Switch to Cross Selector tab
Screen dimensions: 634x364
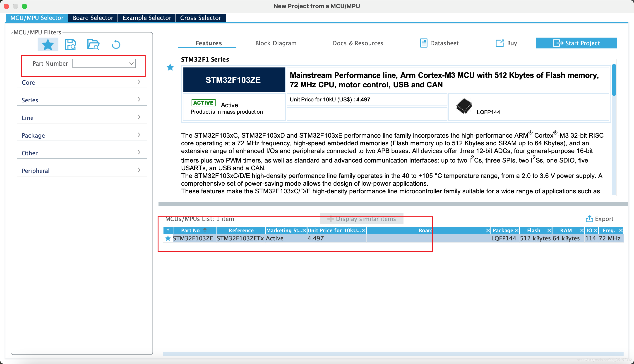[x=201, y=18]
